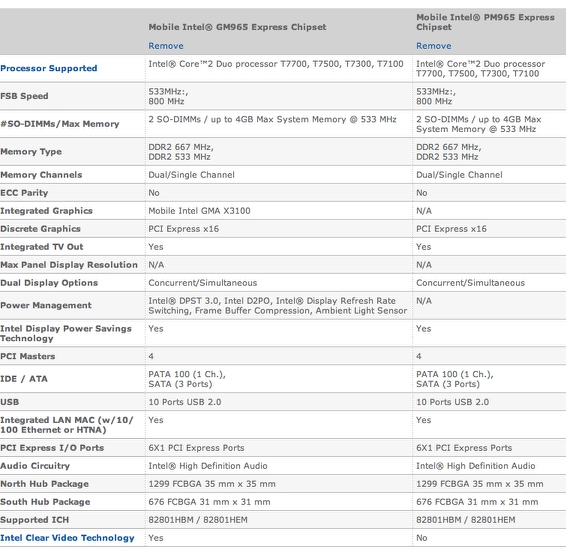Click PM965 'PCI Express x16' value
Image resolution: width=566 pixels, height=553 pixels.
(451, 229)
